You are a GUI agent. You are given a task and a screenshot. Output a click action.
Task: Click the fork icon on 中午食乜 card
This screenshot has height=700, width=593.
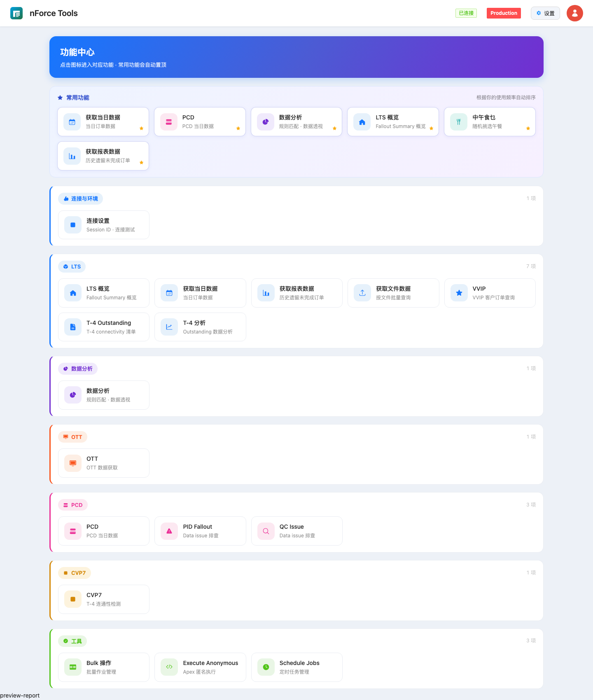point(459,122)
